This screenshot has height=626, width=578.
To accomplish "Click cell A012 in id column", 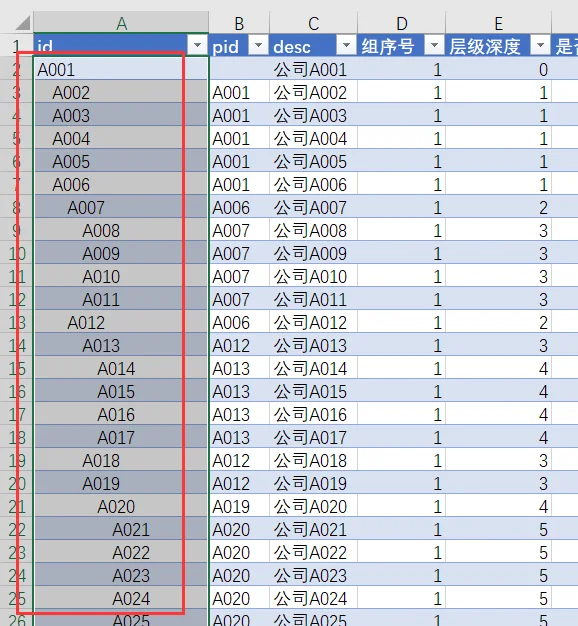I will point(121,323).
